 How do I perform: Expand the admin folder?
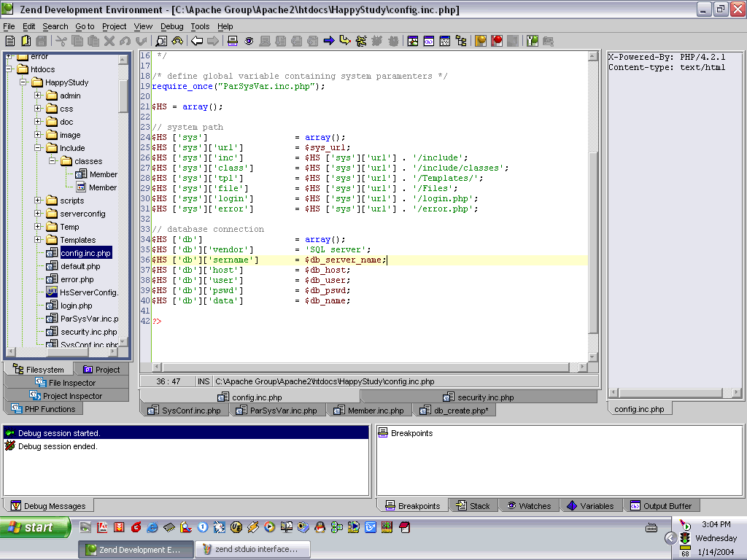coord(38,96)
